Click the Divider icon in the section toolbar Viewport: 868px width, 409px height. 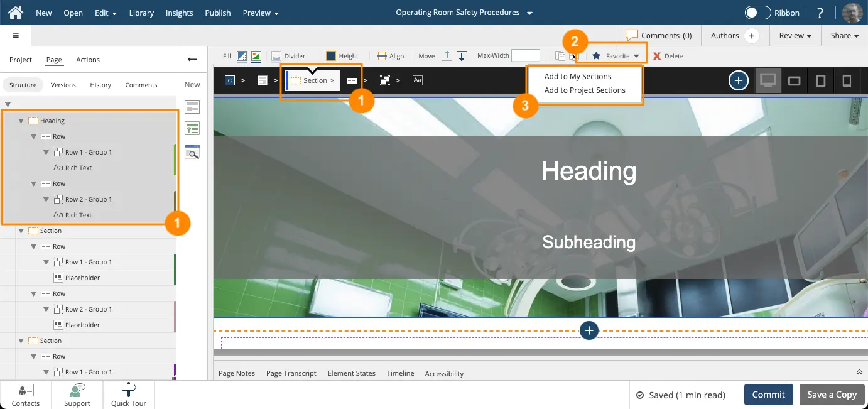[276, 56]
